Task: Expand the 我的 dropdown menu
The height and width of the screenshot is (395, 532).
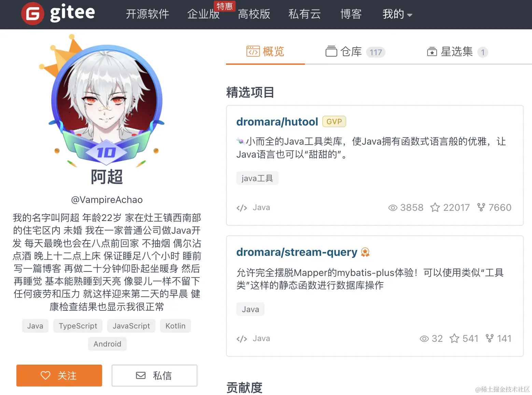Action: click(397, 14)
